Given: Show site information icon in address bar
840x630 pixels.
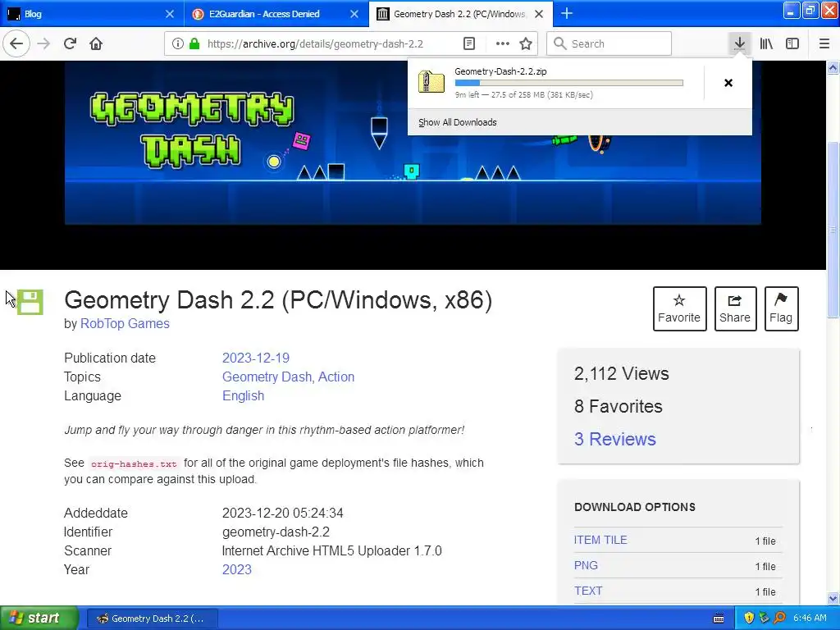Looking at the screenshot, I should pos(177,43).
